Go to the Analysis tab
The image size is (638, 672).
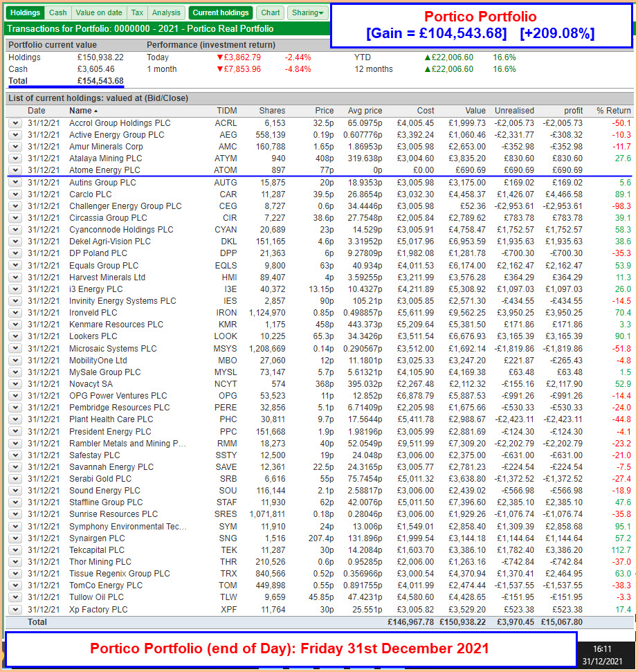click(x=166, y=12)
